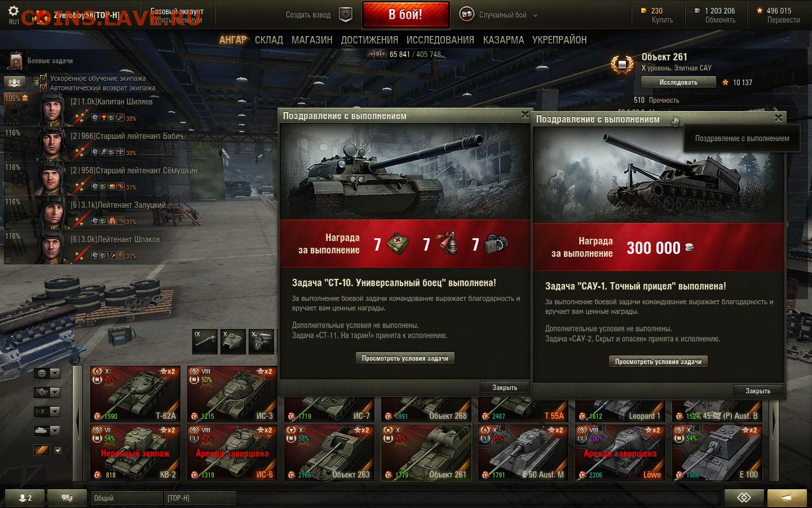The width and height of the screenshot is (812, 508).
Task: Switch to the ИССЛЕДОВАНИЯ tab
Action: [x=440, y=40]
